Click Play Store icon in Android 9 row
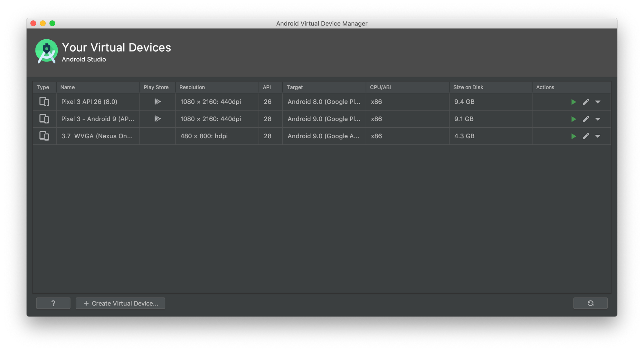The image size is (644, 352). coord(157,119)
